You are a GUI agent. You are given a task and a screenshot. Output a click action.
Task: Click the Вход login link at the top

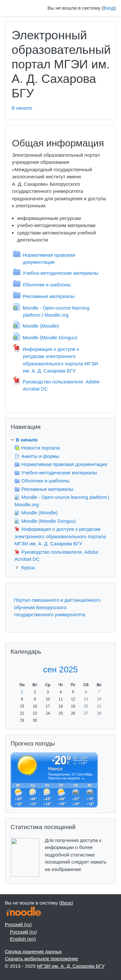click(x=108, y=8)
